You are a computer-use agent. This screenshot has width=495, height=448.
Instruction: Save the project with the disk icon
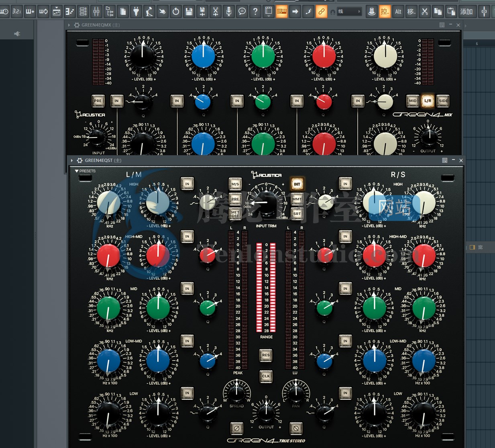tap(189, 12)
